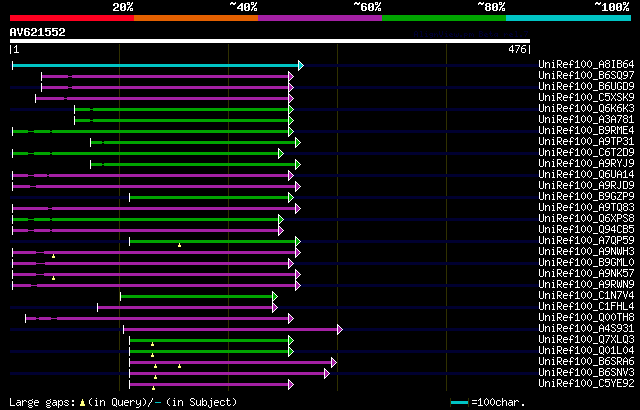Screen dimensions: 640x410
Task: Click the purple ~60% identity legend segment
Action: 320,18
